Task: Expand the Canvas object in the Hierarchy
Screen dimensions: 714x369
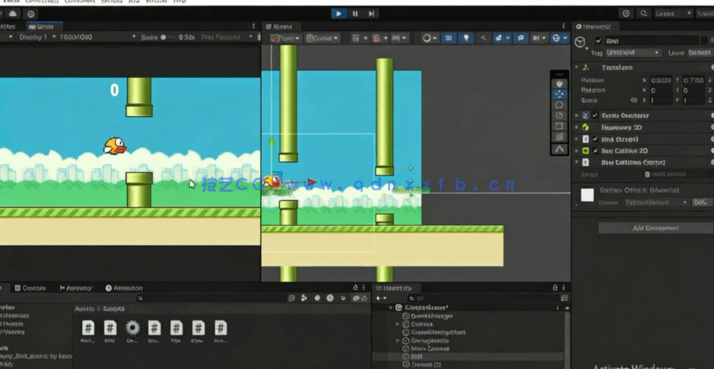Action: point(398,324)
